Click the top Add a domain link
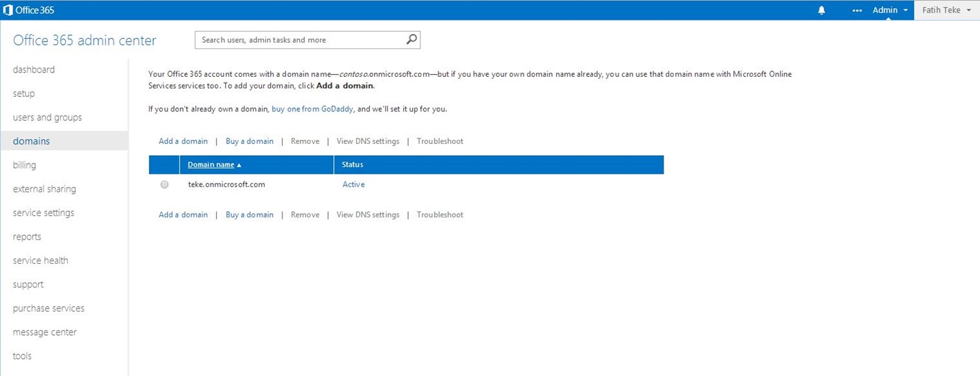 (x=183, y=141)
